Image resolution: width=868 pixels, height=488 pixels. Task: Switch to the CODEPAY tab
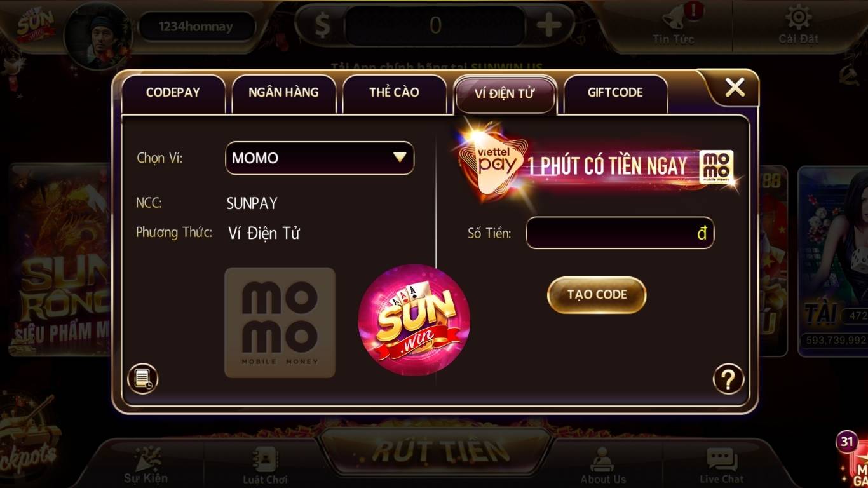click(x=173, y=93)
